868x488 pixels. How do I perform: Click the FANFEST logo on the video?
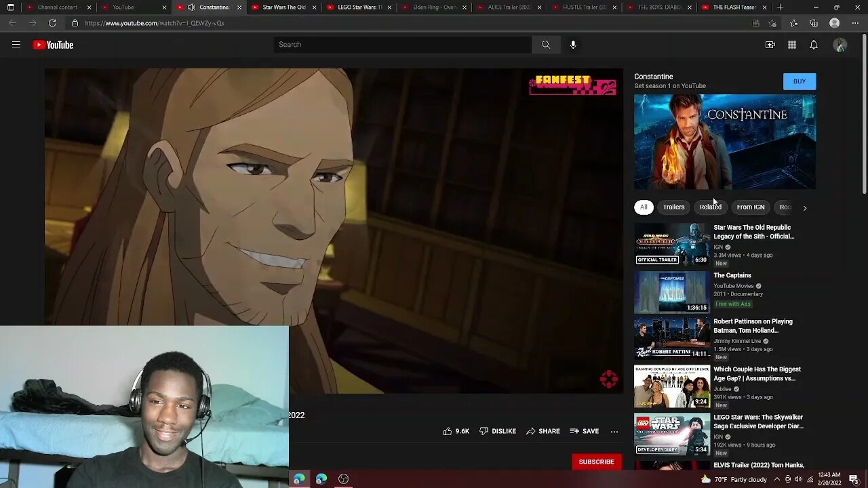tap(573, 85)
